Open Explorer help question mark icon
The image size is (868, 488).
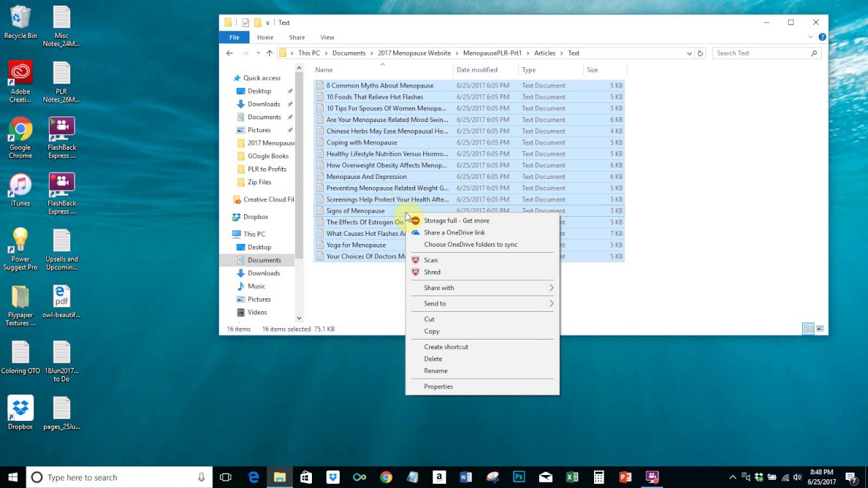pyautogui.click(x=822, y=37)
